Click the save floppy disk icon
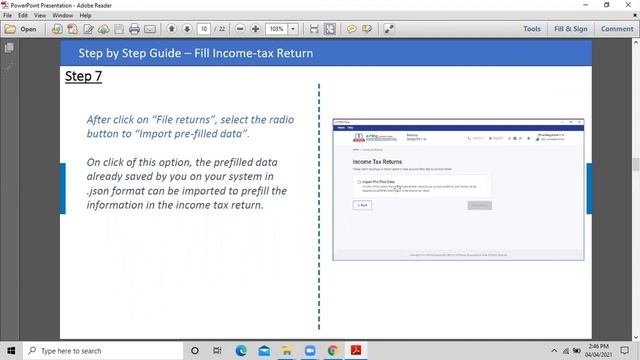 [x=119, y=29]
